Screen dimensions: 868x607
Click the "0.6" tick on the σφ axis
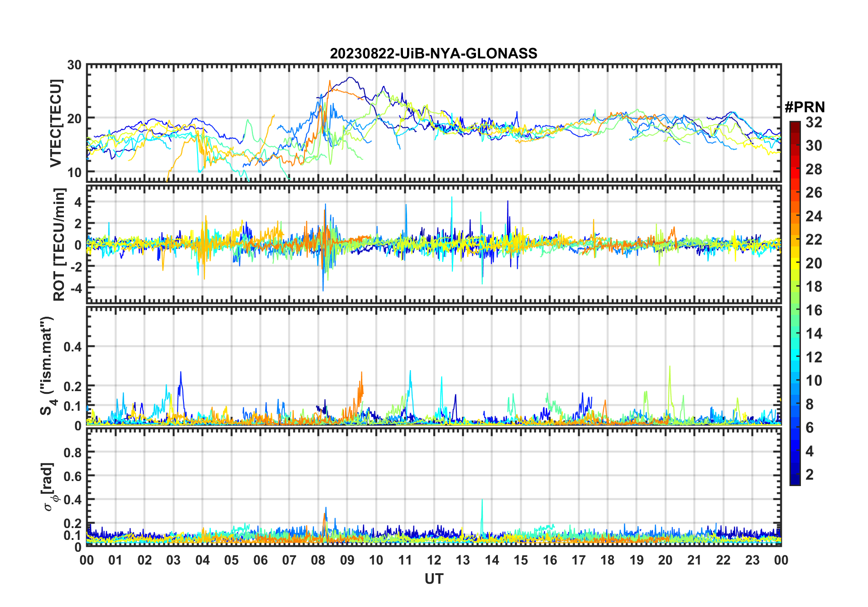coord(73,476)
